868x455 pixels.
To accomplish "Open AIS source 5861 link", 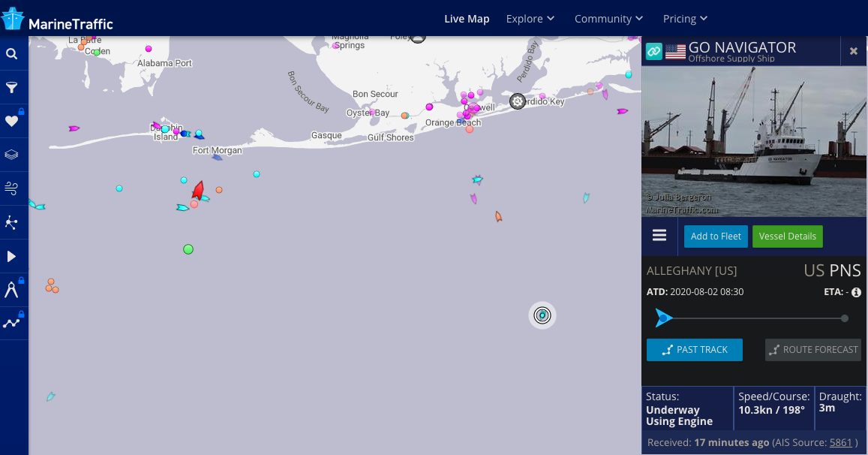I will coord(840,442).
